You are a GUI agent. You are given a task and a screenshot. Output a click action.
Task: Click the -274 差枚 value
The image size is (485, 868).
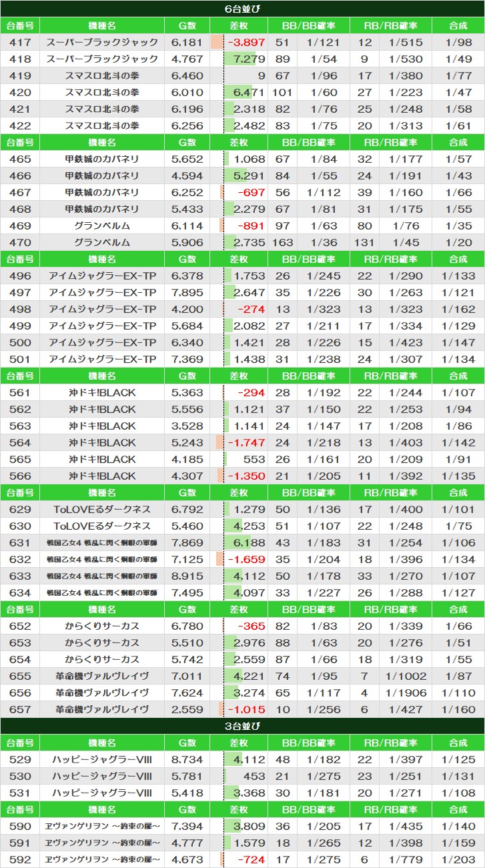(252, 309)
